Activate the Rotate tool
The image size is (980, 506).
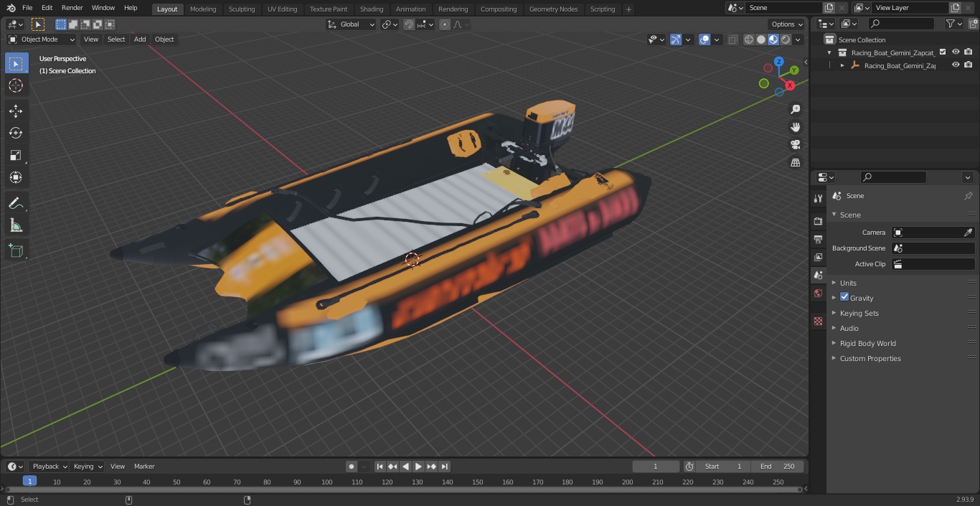pos(16,133)
